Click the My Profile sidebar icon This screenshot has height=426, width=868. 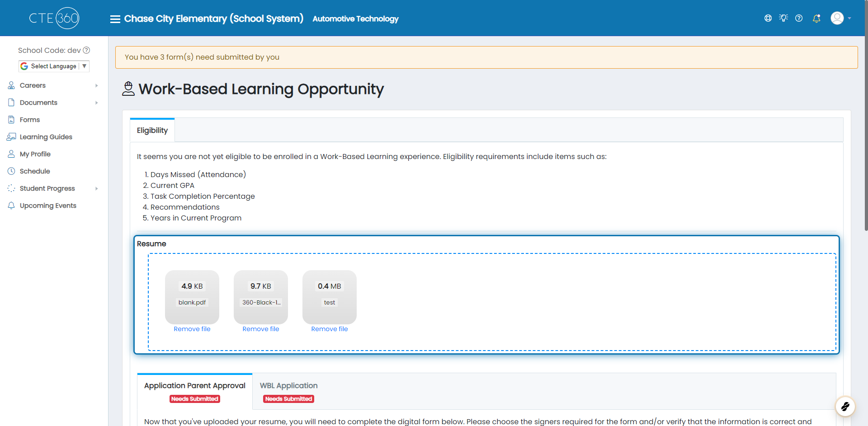tap(11, 154)
